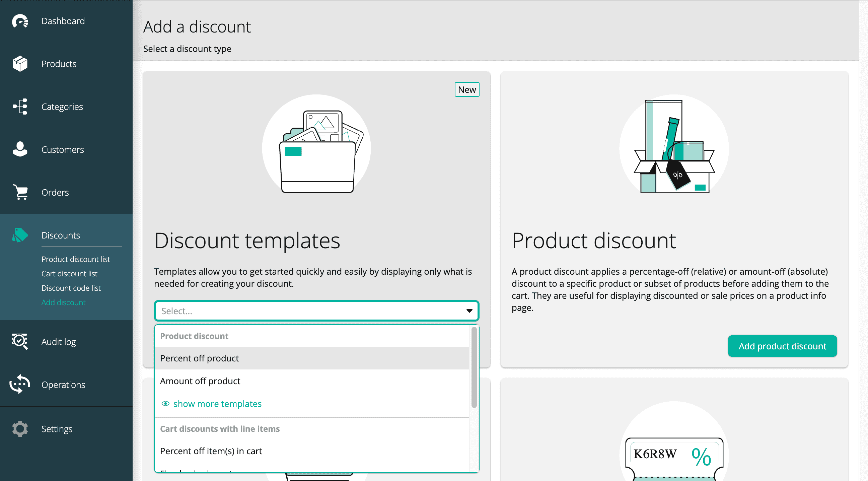Click the Discounts tag icon
The width and height of the screenshot is (868, 481).
click(x=20, y=235)
